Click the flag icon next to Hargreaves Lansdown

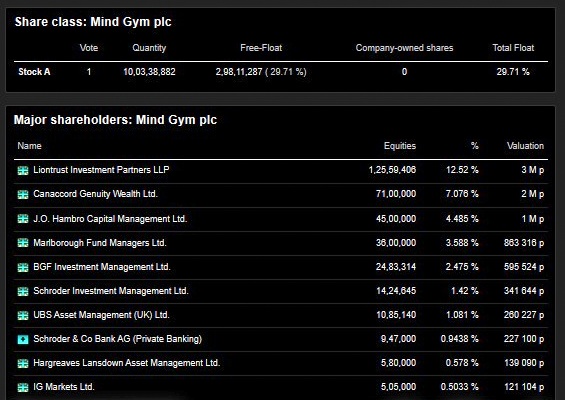click(x=23, y=363)
